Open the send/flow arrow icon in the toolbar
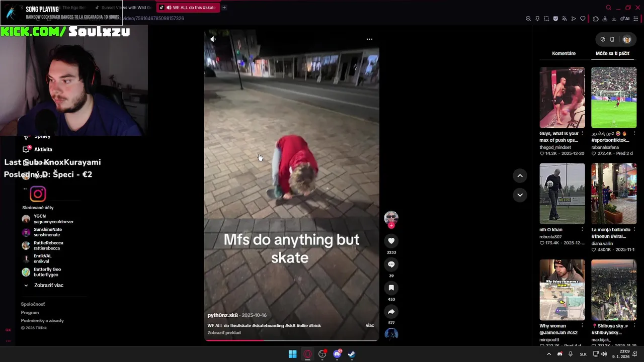644x362 pixels. pyautogui.click(x=574, y=19)
